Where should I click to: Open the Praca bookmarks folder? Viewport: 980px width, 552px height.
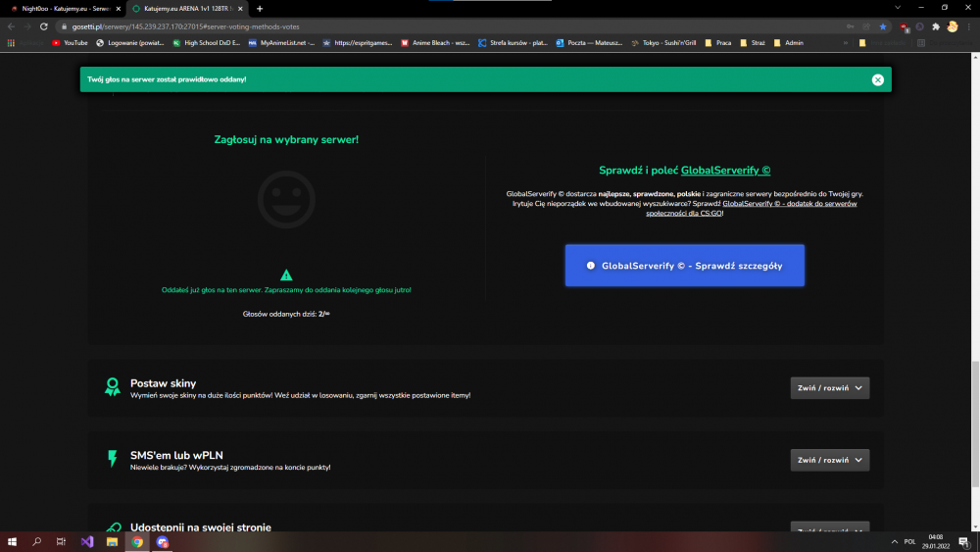coord(717,43)
